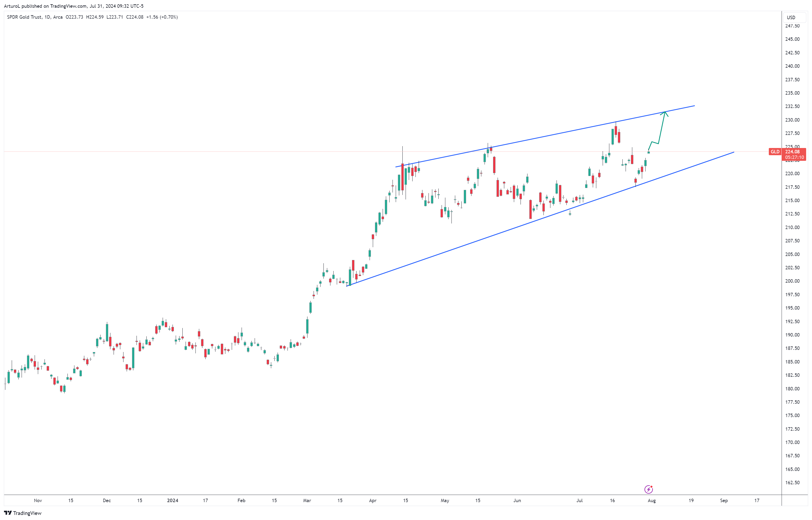Click the 162.50 price axis label
This screenshot has width=812, height=520.
(792, 482)
